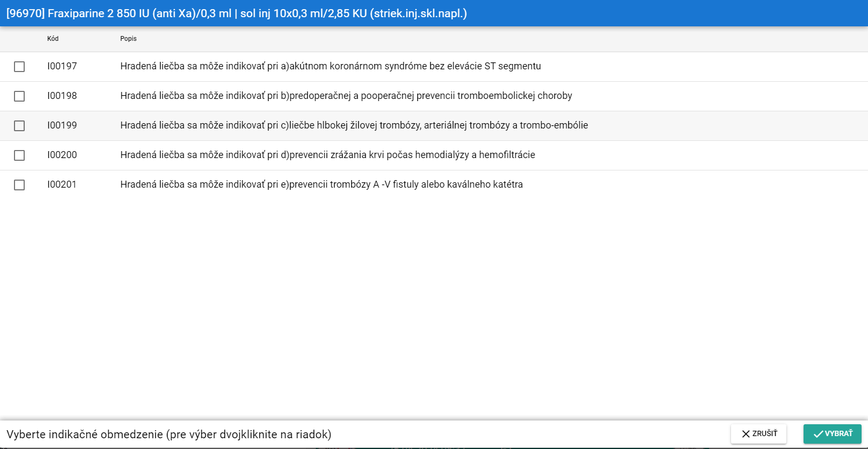
Task: Click the Fraxiparine dialog title text
Action: pos(237,13)
